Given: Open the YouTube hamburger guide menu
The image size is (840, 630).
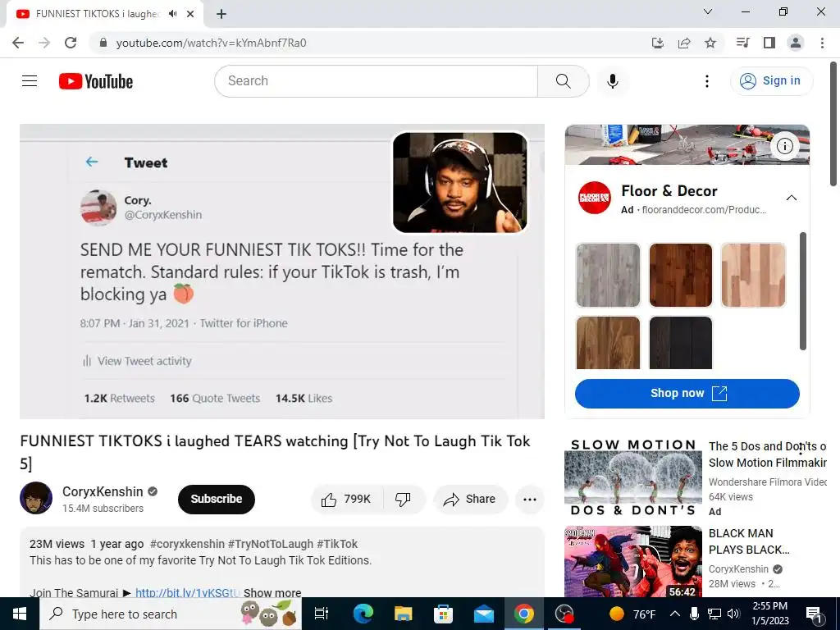Looking at the screenshot, I should (x=30, y=81).
